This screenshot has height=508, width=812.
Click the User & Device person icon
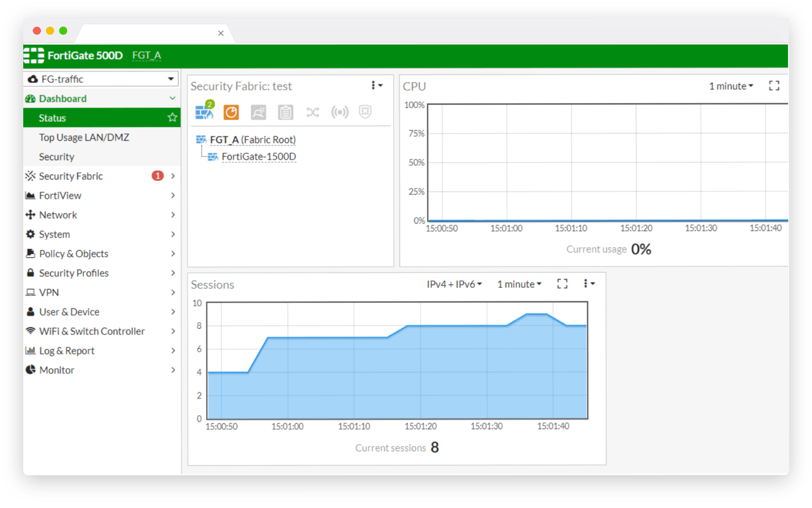[30, 311]
